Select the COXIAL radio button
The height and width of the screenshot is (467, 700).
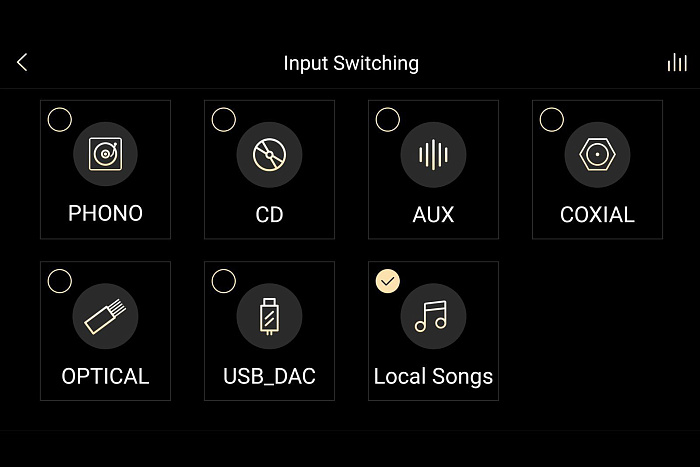point(551,120)
